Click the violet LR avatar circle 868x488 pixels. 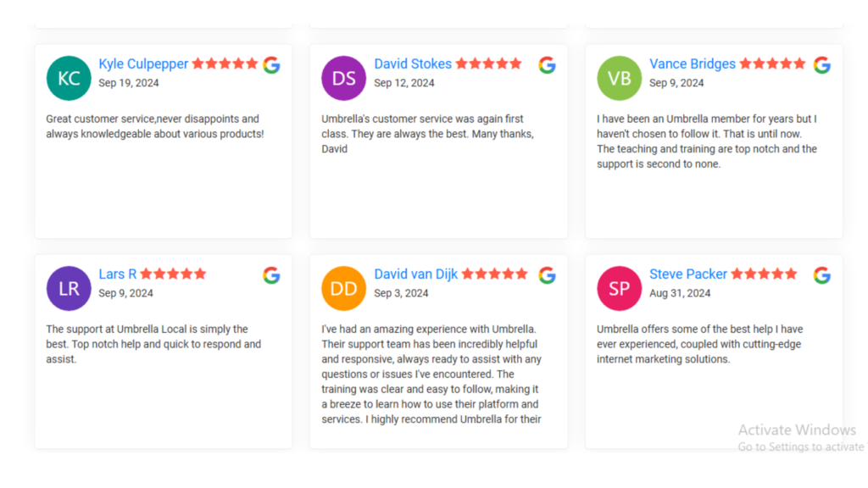click(x=69, y=288)
